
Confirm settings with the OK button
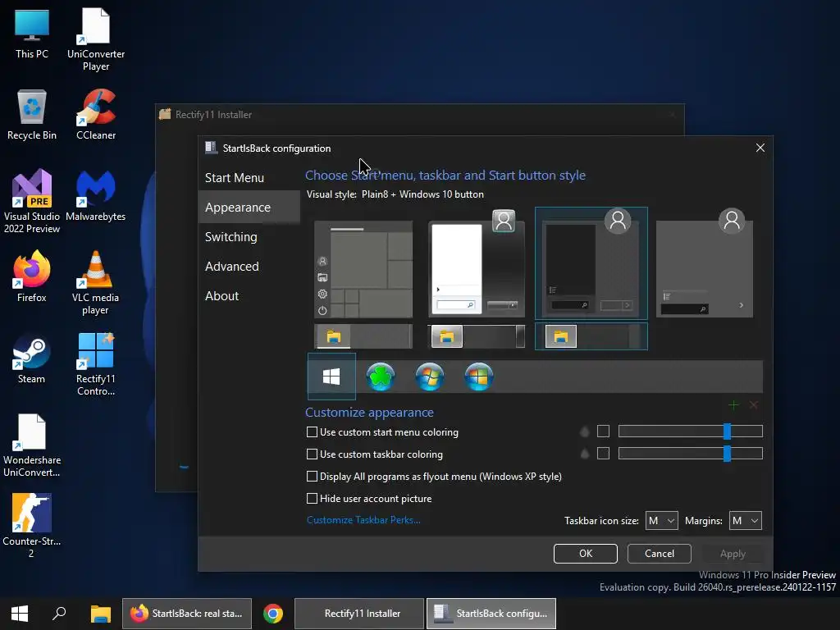coord(586,554)
